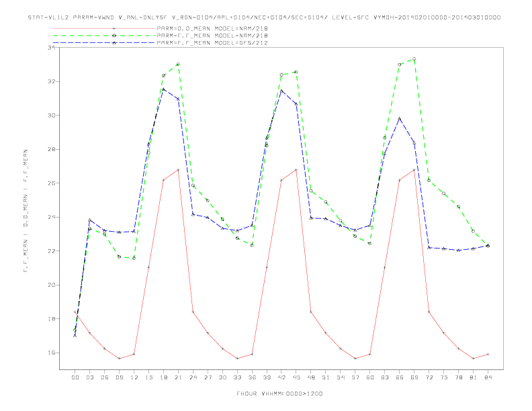The width and height of the screenshot is (532, 411).
Task: Click x-axis tick label 63
Action: (x=385, y=377)
